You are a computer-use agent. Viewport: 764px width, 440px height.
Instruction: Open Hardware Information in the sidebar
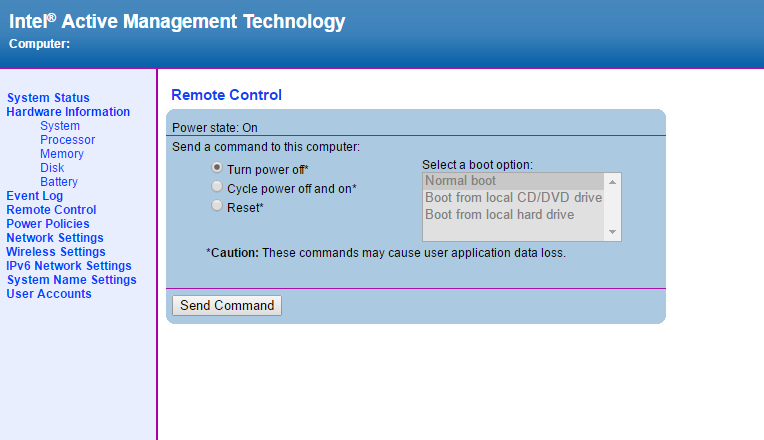pos(68,112)
